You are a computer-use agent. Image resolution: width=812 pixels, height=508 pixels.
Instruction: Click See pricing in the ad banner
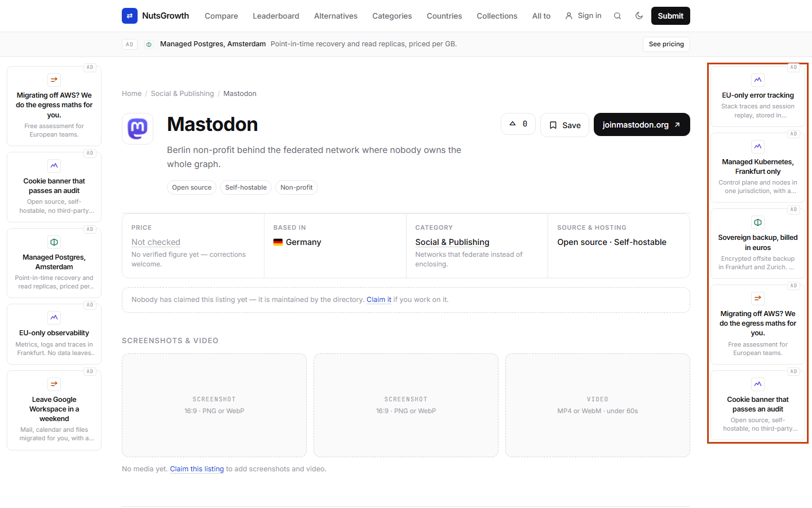[667, 44]
